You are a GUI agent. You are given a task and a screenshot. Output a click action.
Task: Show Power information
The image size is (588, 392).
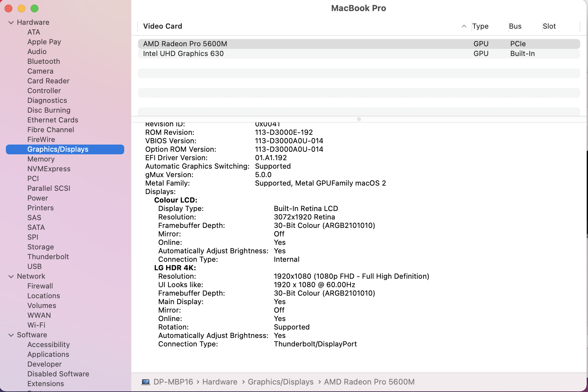[38, 198]
